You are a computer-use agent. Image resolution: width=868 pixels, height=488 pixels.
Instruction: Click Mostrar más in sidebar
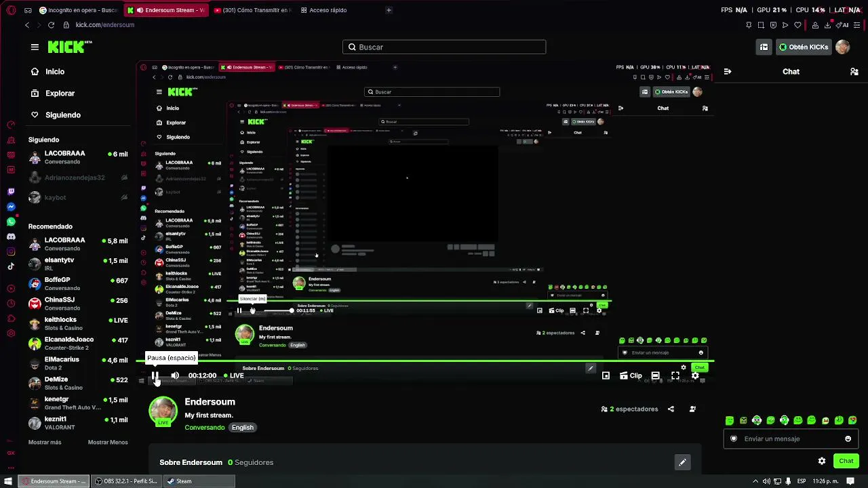45,443
